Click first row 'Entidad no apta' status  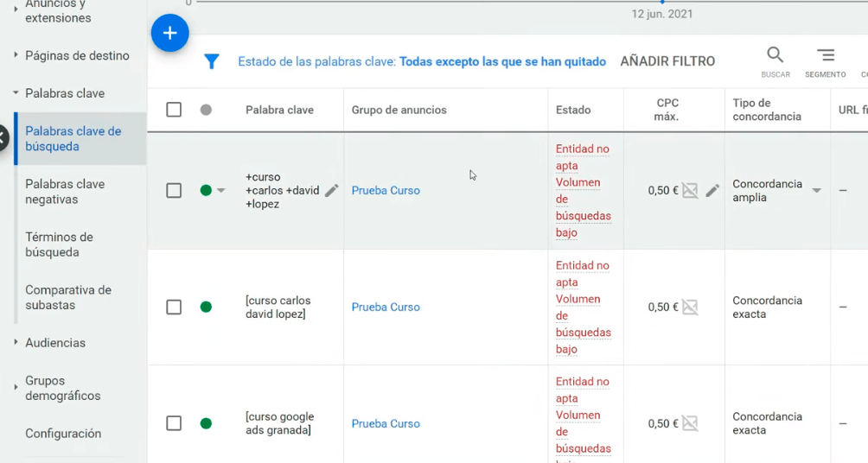point(583,157)
